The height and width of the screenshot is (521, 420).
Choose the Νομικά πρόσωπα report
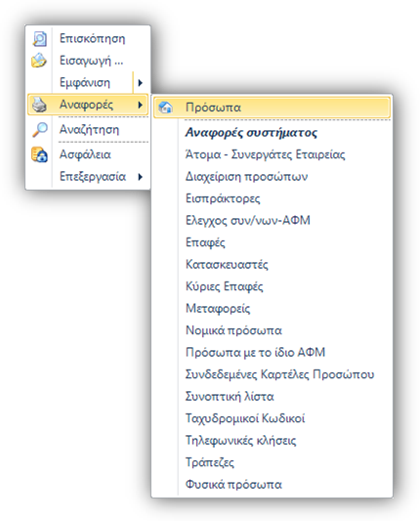point(233,330)
